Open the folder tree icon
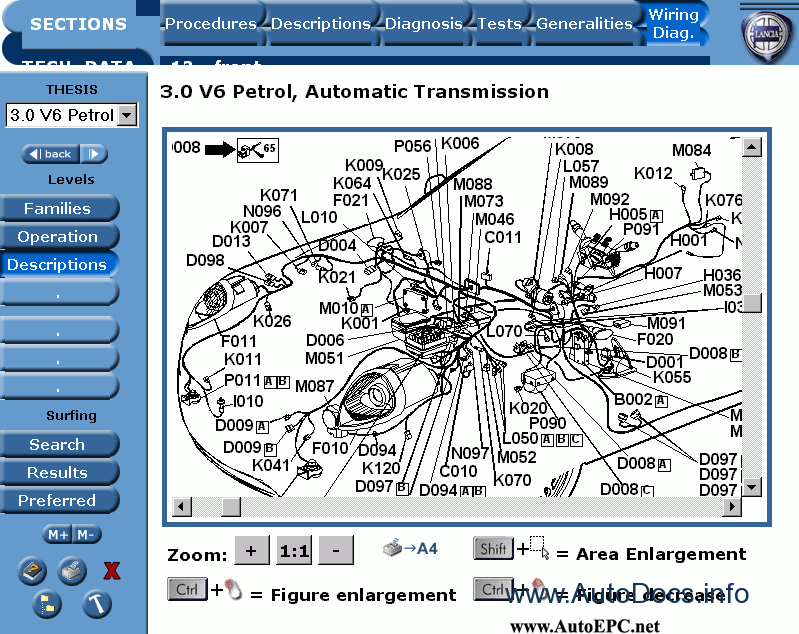Screen dimensions: 799x634 (x=47, y=605)
